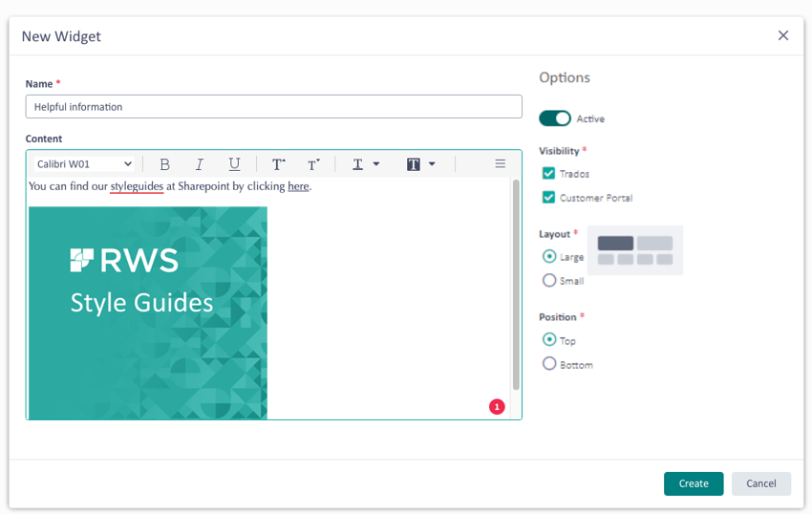
Task: Turn off the Active toggle switch
Action: pos(555,118)
